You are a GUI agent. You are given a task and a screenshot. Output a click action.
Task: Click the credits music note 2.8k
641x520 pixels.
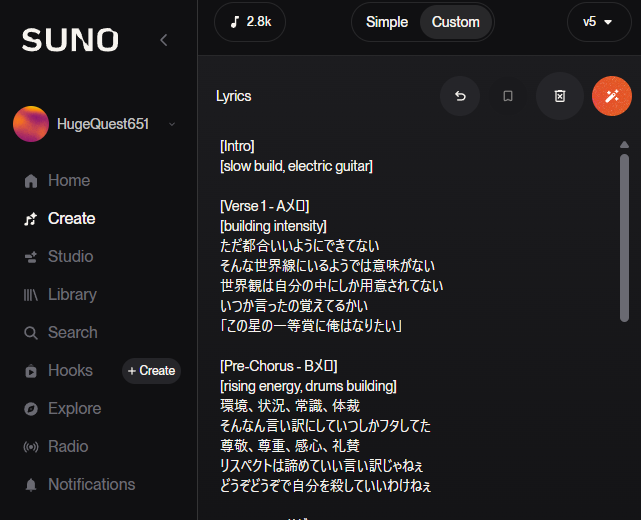coord(250,22)
